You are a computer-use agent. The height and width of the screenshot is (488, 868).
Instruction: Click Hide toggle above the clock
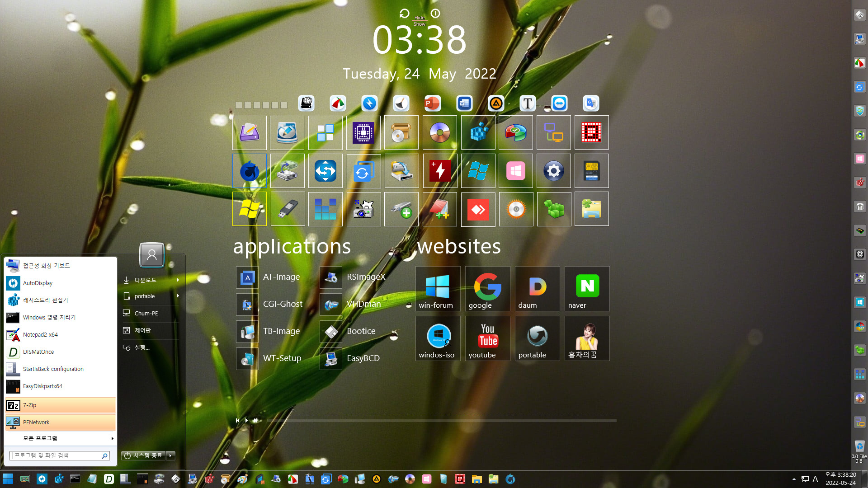[x=420, y=18]
